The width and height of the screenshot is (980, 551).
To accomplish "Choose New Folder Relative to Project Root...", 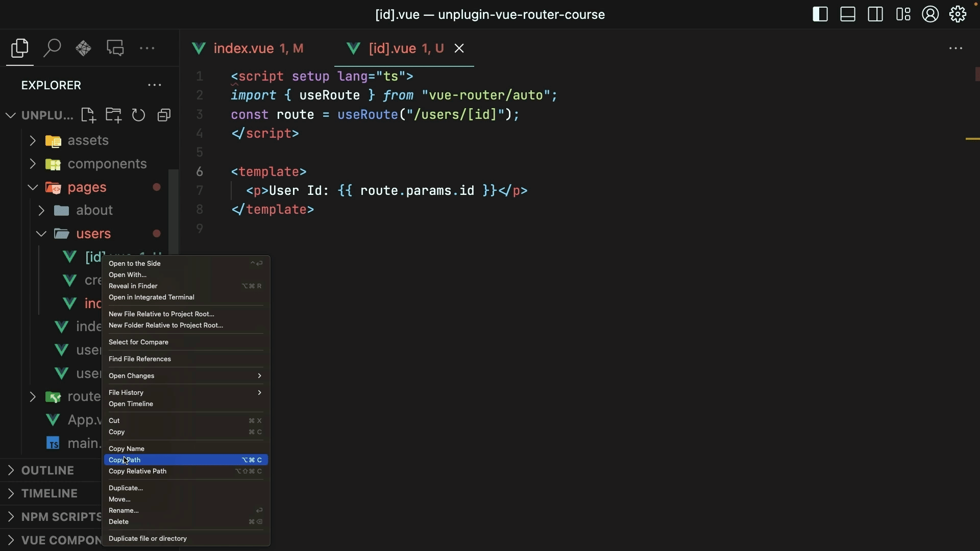I will [x=186, y=325].
